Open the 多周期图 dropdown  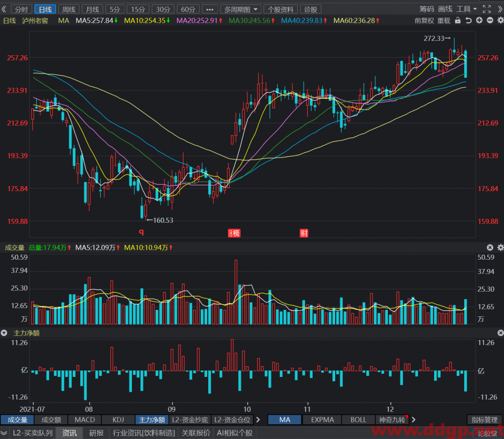tap(240, 9)
